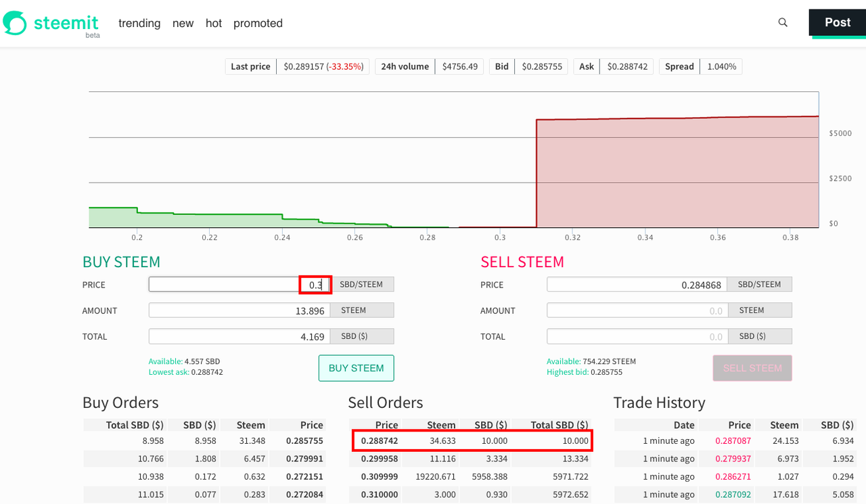Click SBD ($) unit label in Sell total
This screenshot has height=504, width=866.
(759, 336)
